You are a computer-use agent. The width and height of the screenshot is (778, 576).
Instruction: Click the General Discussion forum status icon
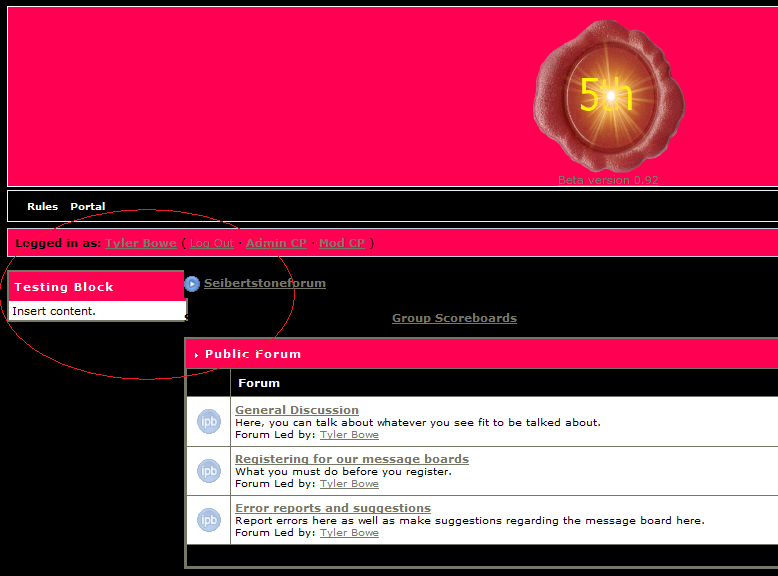pyautogui.click(x=208, y=422)
